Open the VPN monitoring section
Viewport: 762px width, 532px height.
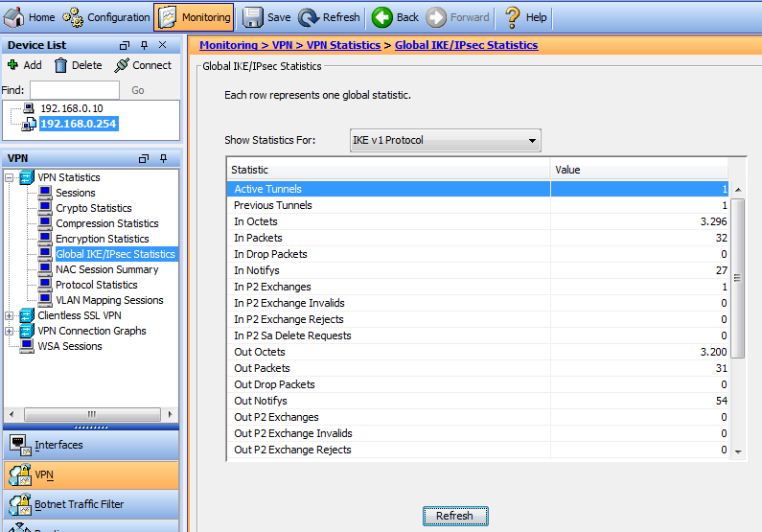tap(91, 475)
